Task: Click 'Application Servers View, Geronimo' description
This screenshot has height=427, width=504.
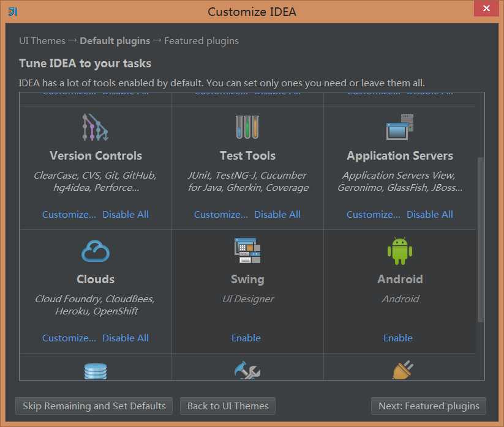Action: point(400,182)
